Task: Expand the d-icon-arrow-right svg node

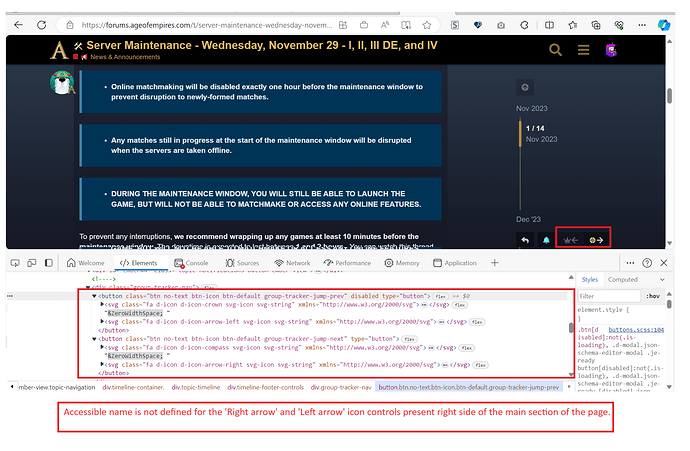Action: 102,364
